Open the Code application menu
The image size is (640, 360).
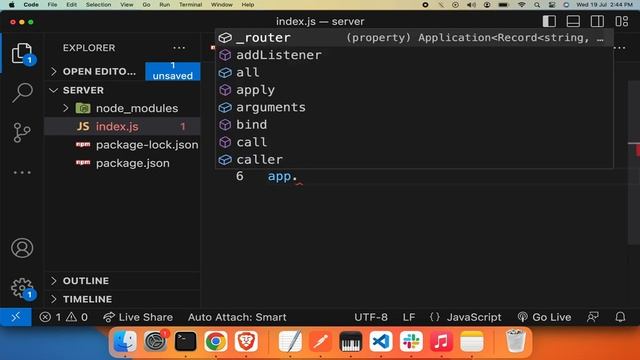[31, 4]
